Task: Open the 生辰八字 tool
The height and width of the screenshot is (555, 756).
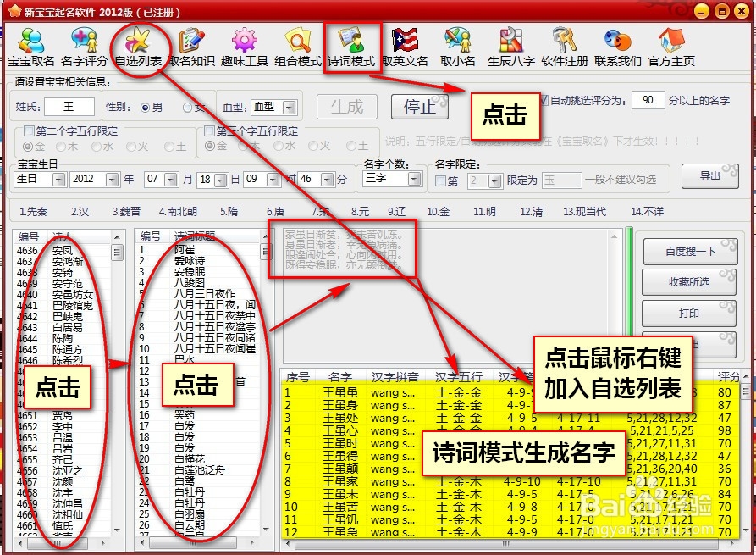Action: point(511,47)
